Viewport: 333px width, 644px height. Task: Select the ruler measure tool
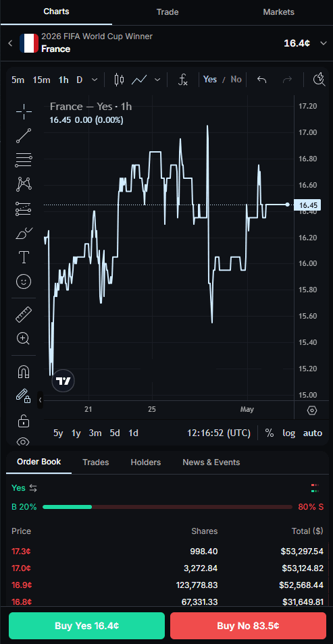pyautogui.click(x=24, y=314)
